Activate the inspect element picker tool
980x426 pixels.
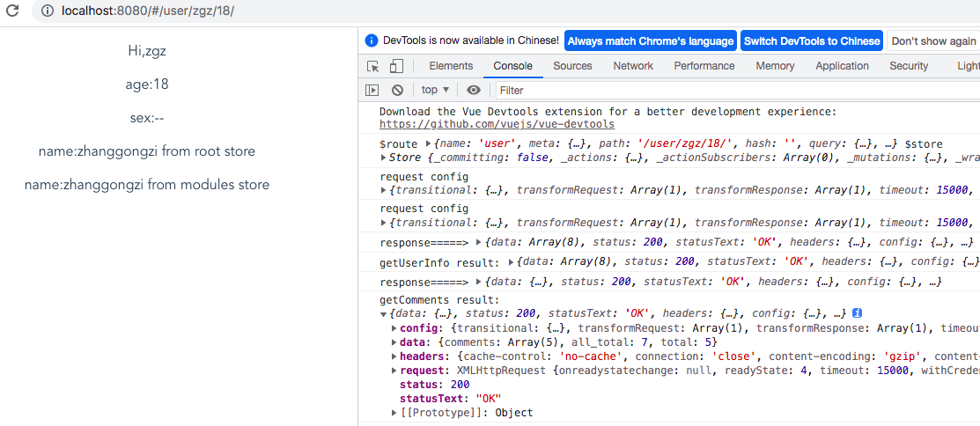pos(373,66)
